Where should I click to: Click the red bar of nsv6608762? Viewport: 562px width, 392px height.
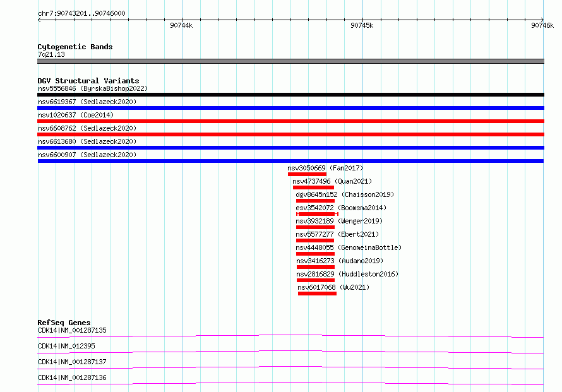[x=290, y=134]
